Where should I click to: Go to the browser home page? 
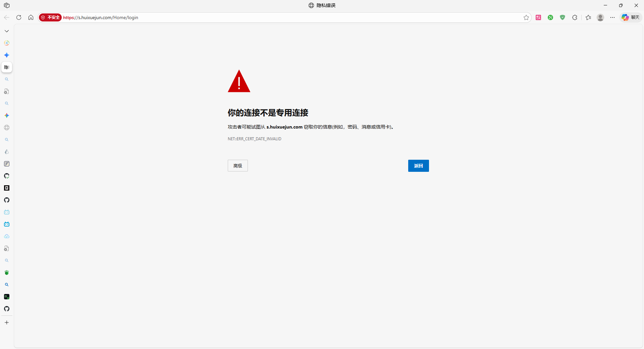click(31, 17)
